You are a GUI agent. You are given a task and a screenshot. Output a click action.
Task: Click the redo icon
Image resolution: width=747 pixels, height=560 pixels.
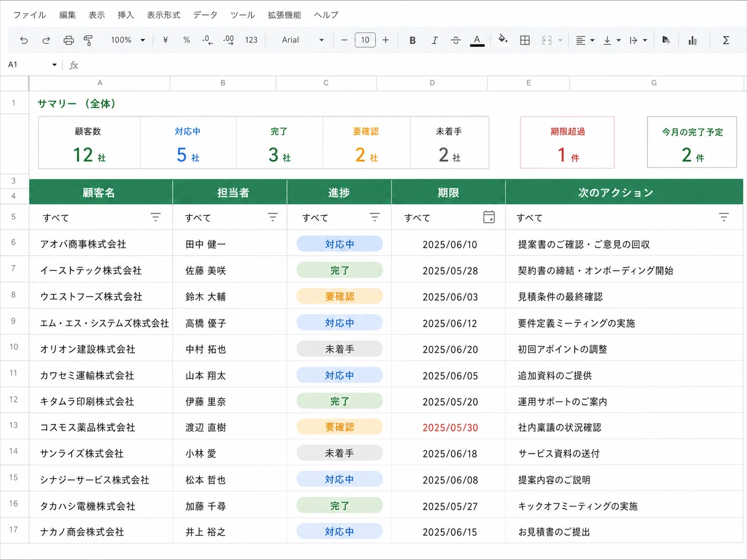46,40
